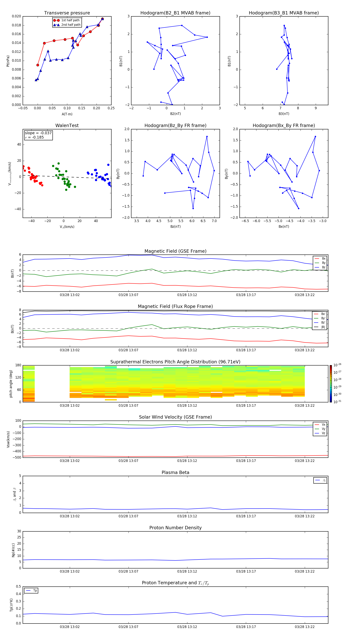Click the 'V_A(km/s)' x-axis label
Viewport: 351px width, 644px height.
(67, 227)
